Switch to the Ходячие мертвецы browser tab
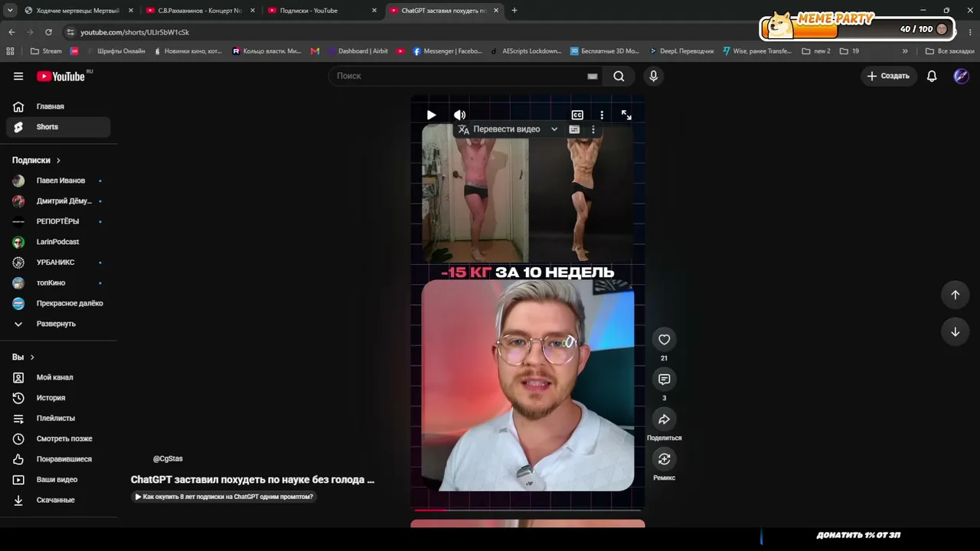Image resolution: width=980 pixels, height=551 pixels. tap(78, 11)
